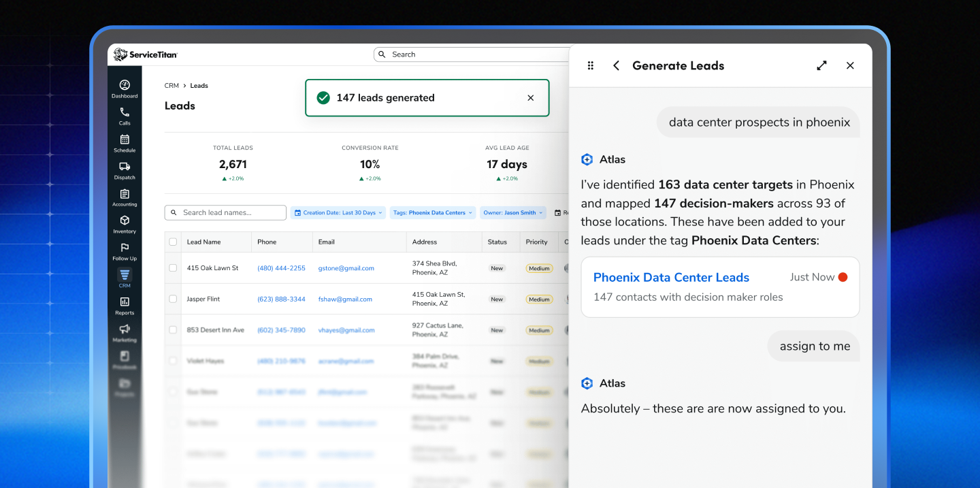Image resolution: width=980 pixels, height=488 pixels.
Task: Click the New status badge for 415 Oak Lawn St
Action: (497, 268)
